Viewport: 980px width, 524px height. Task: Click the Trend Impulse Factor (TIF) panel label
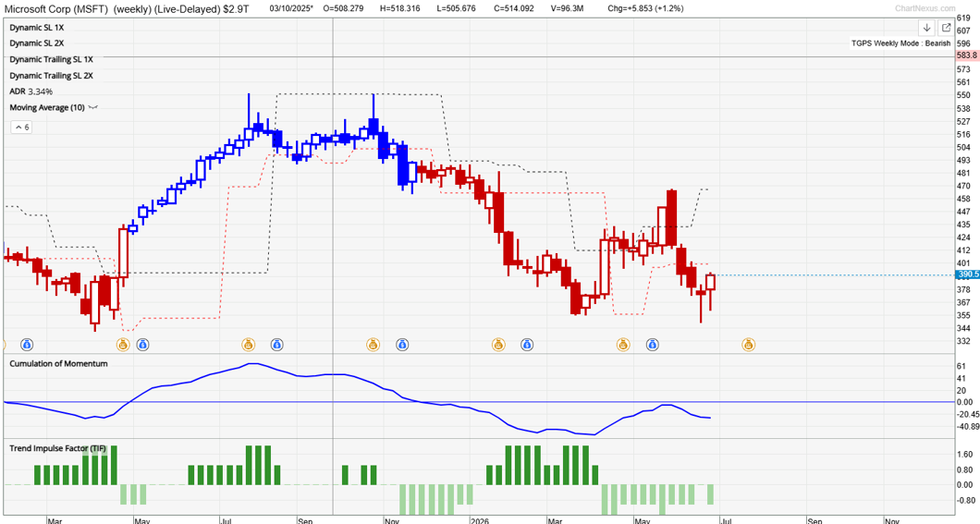[x=57, y=448]
